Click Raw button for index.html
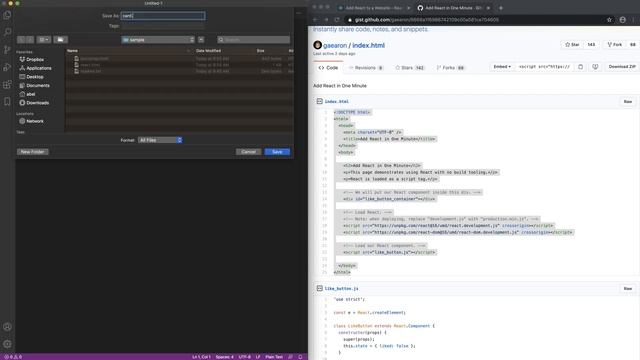640x360 pixels. click(628, 101)
